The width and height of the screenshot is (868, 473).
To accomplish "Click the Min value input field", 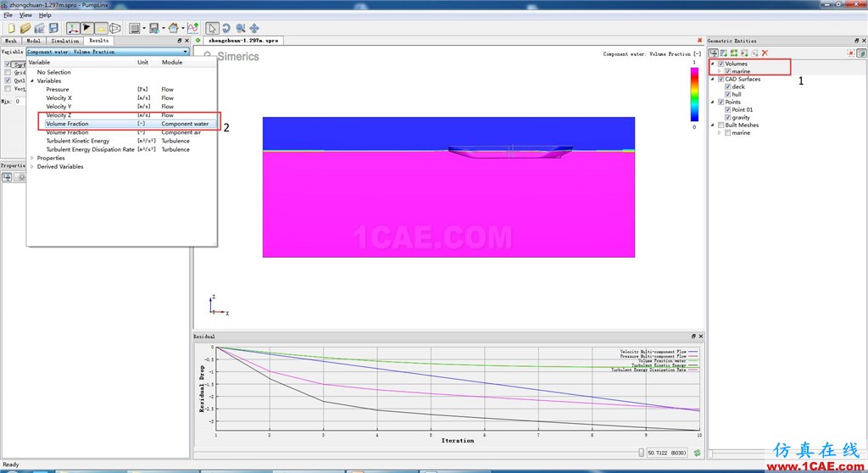I will tap(19, 102).
